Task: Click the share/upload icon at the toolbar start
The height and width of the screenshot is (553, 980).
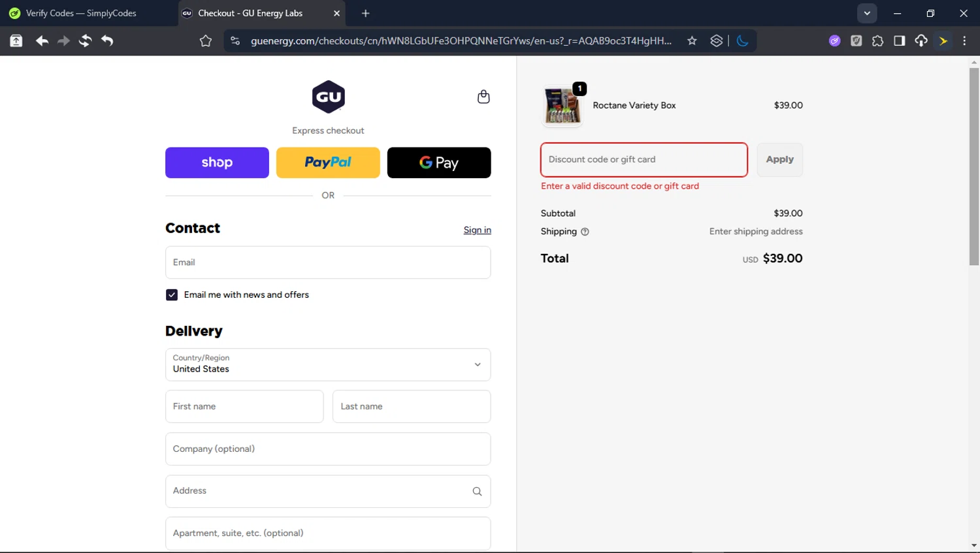Action: (16, 40)
